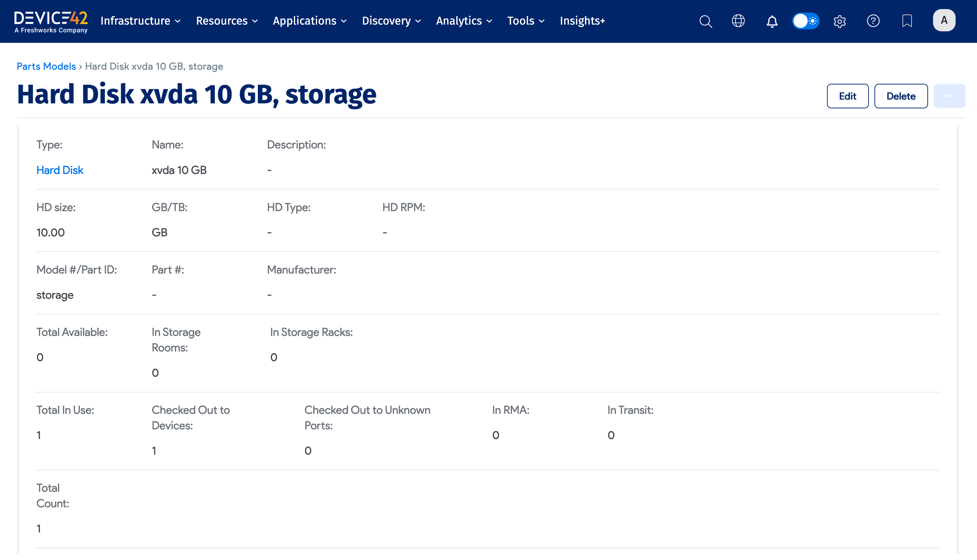Image resolution: width=977 pixels, height=560 pixels.
Task: Open the Tools menu
Action: click(x=525, y=21)
